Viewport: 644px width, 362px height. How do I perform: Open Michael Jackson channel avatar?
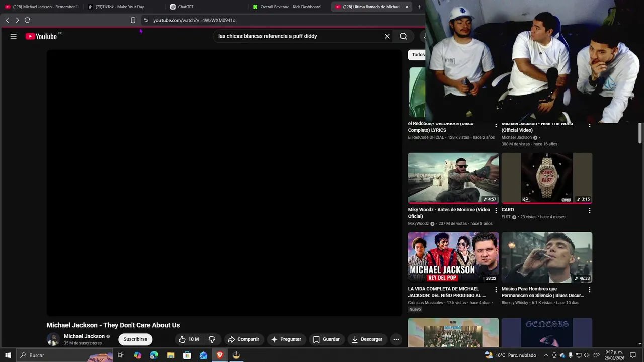click(53, 339)
